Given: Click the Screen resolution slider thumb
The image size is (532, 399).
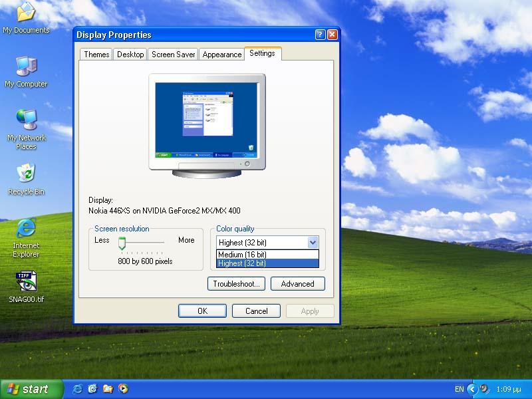Looking at the screenshot, I should point(122,243).
